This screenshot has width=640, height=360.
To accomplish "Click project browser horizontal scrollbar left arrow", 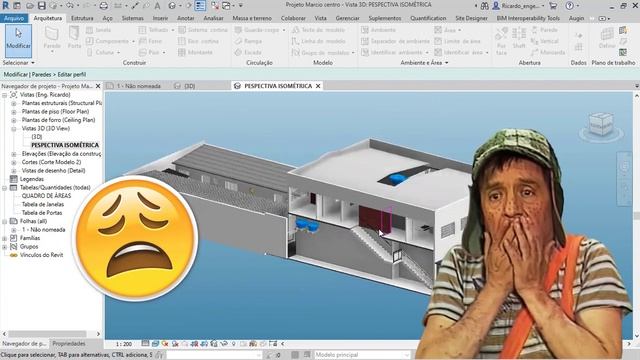I will [4, 334].
